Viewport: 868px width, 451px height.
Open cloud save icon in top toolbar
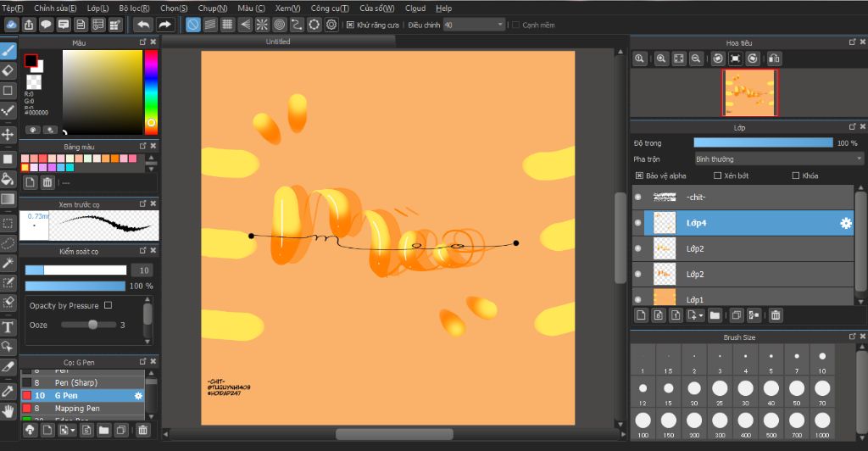coord(12,25)
